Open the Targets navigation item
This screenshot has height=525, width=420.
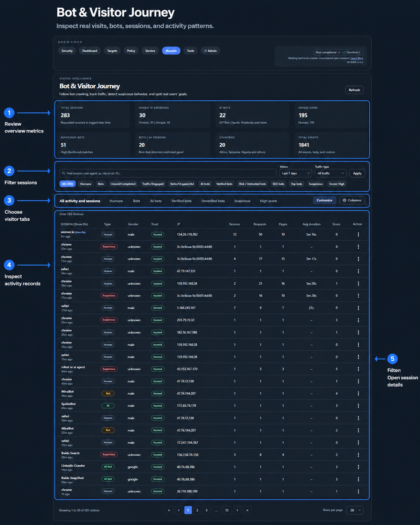(x=112, y=51)
